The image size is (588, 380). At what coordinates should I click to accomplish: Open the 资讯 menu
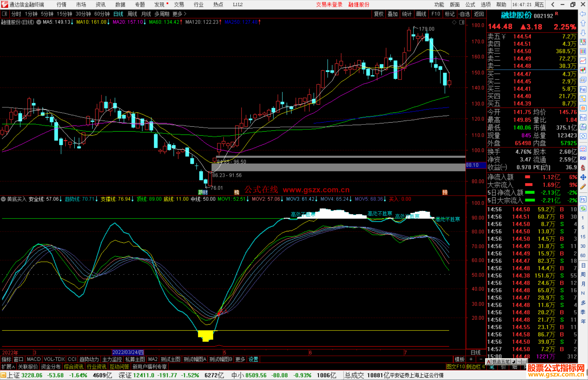[x=100, y=5]
